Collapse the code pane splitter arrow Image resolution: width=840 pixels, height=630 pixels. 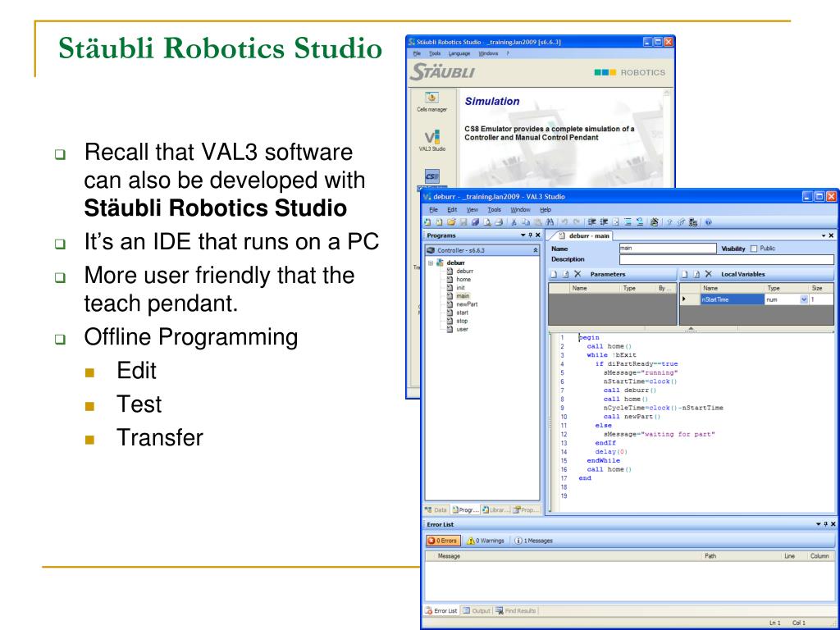point(691,329)
